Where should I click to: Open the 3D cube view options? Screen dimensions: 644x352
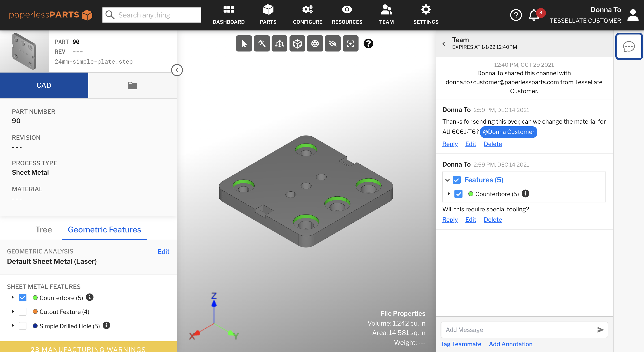click(297, 44)
